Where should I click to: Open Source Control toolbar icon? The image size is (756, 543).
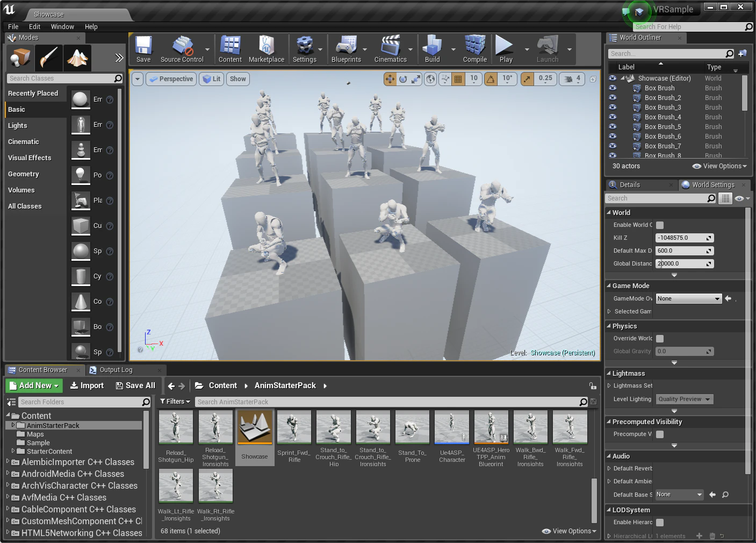[182, 49]
